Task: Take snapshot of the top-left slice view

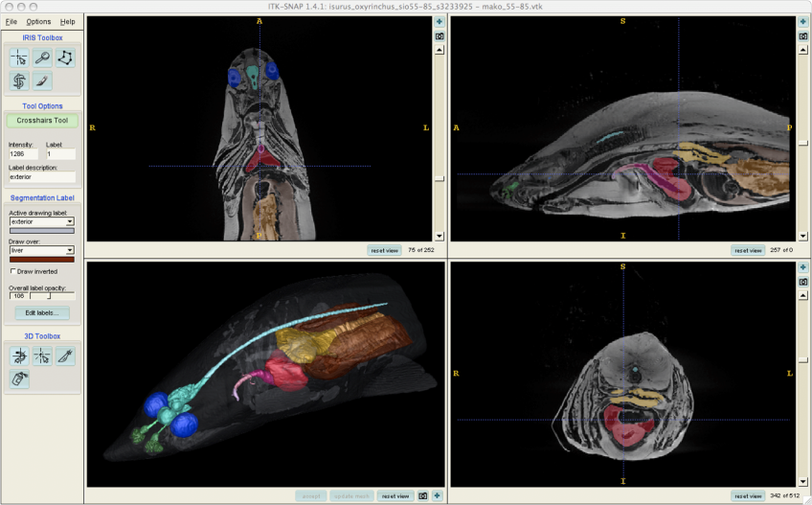Action: 440,35
